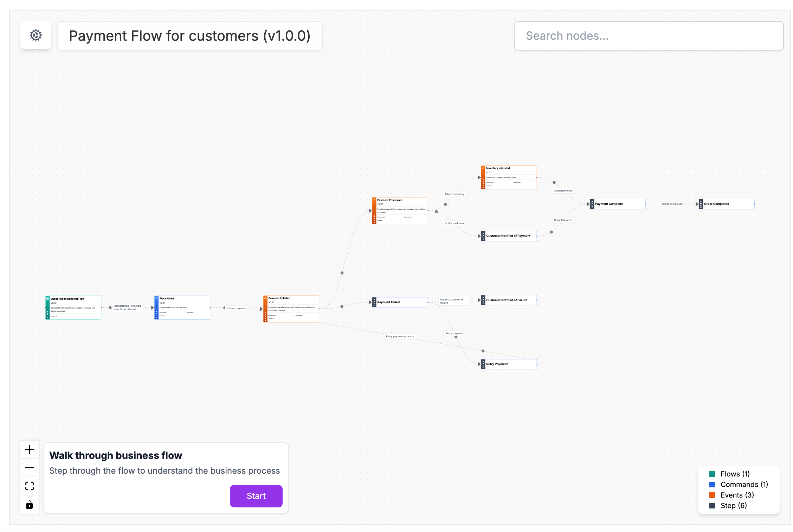Select the Subscription Renewal Flow node
This screenshot has width=793, height=532.
pos(73,307)
